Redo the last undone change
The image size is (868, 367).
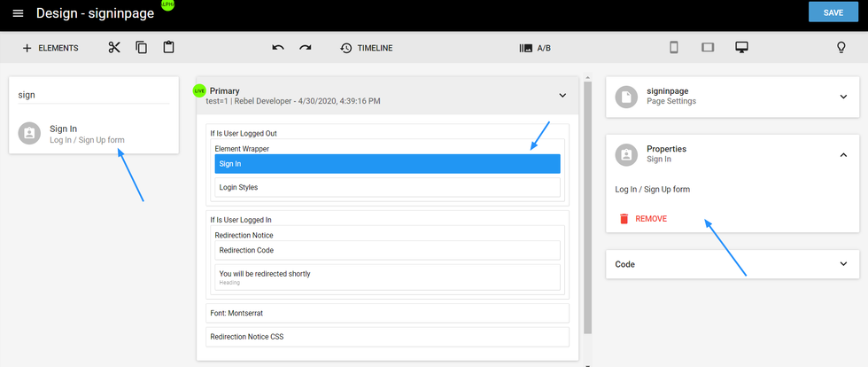306,48
